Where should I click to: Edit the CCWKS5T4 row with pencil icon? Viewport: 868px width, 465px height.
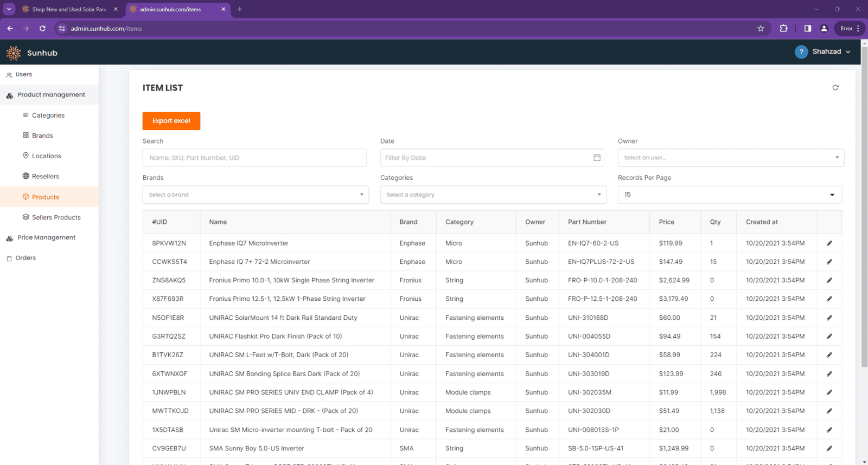pos(829,262)
